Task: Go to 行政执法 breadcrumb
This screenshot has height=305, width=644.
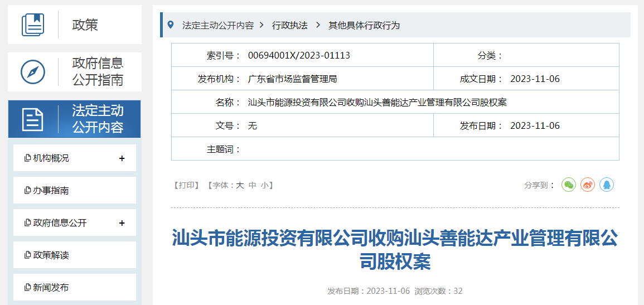Action: tap(290, 25)
